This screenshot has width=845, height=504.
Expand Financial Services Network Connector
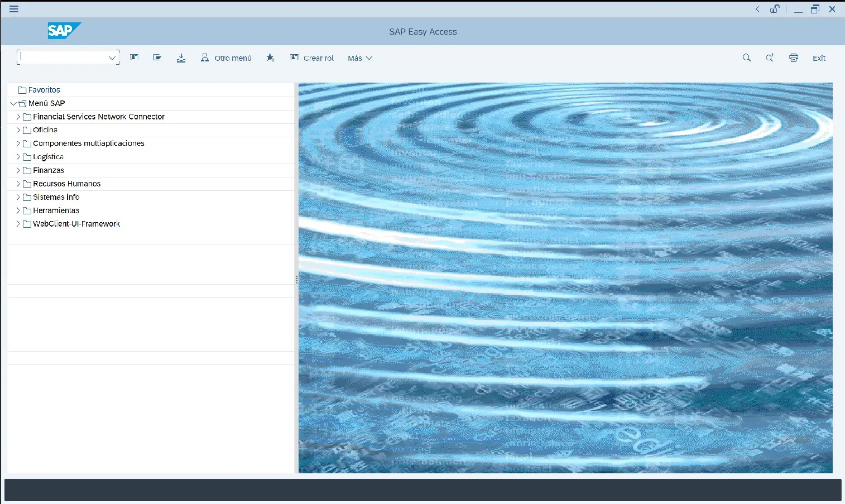tap(18, 117)
